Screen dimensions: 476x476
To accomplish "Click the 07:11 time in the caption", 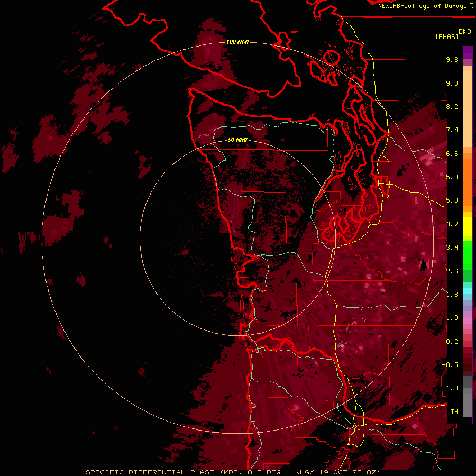I will click(x=377, y=472).
